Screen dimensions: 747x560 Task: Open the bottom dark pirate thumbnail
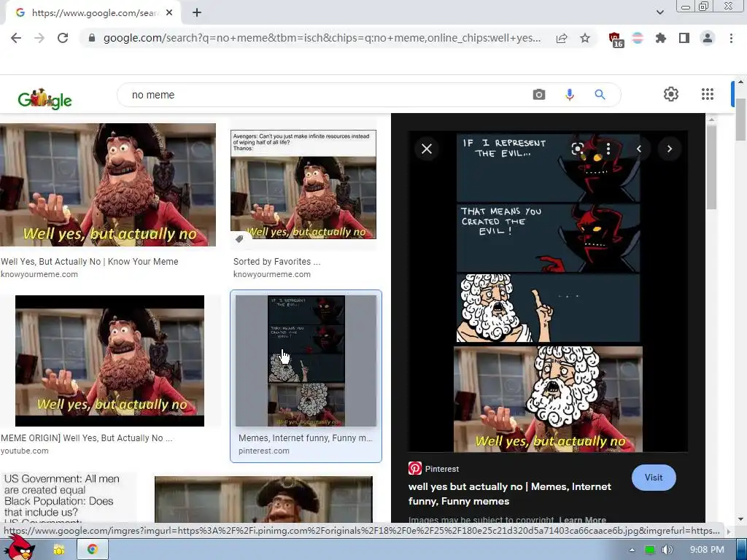[263, 499]
